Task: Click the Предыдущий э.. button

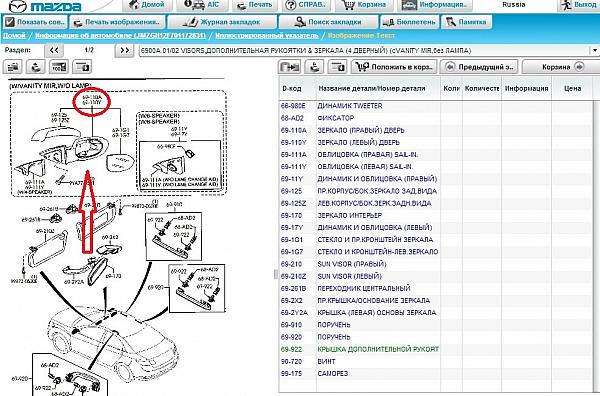Action: pyautogui.click(x=479, y=67)
